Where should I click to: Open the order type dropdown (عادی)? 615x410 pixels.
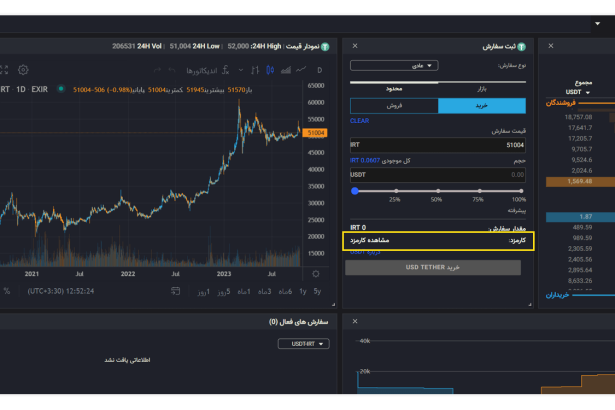tap(394, 65)
